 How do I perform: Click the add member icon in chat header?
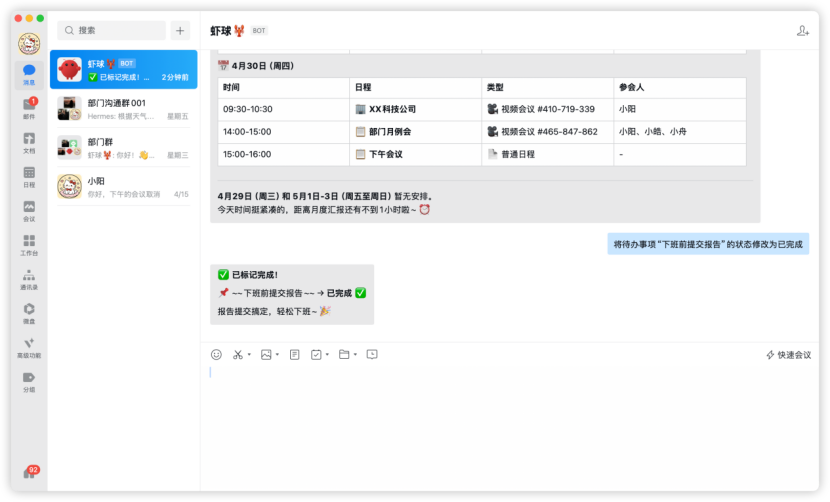pos(802,31)
